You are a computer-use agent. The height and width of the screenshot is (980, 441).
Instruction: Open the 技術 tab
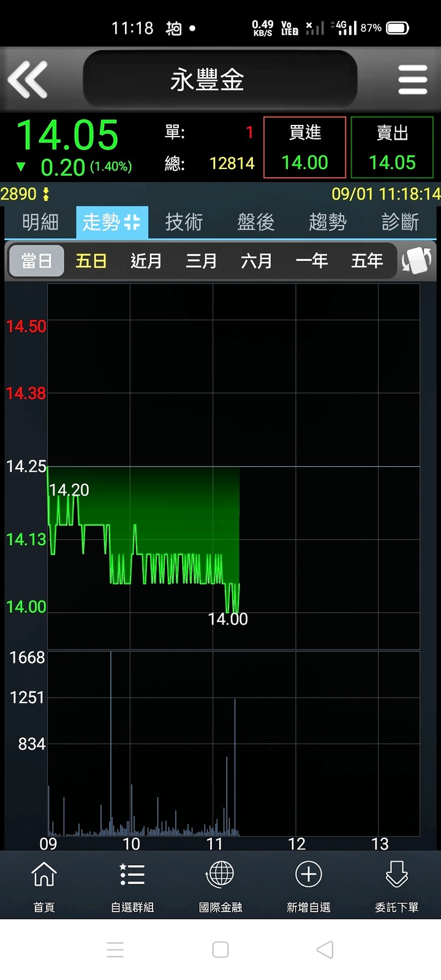[184, 222]
